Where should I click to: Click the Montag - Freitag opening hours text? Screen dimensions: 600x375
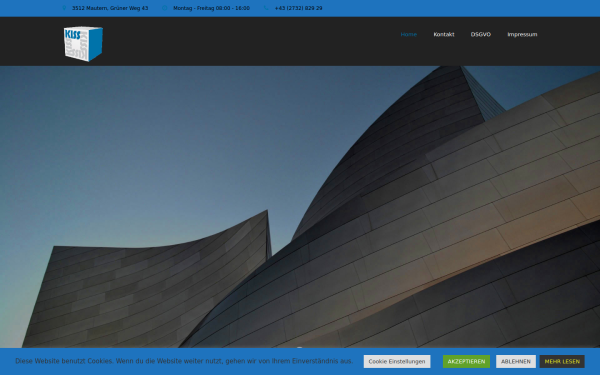point(211,8)
